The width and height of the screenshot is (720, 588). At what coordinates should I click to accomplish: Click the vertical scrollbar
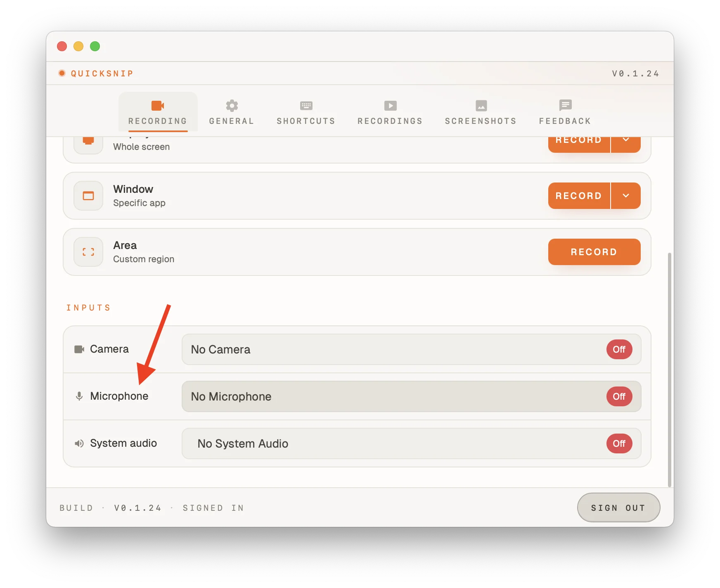(x=670, y=370)
